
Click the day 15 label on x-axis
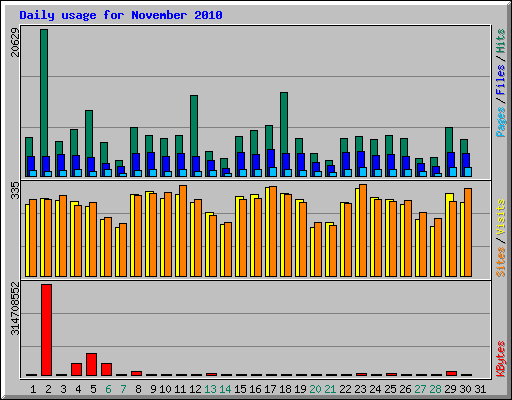tap(240, 389)
